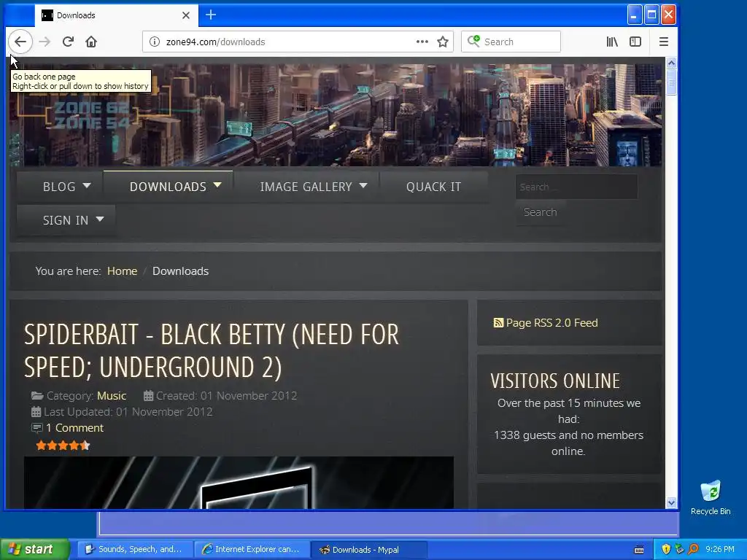Open the 1 Comment link

74,427
